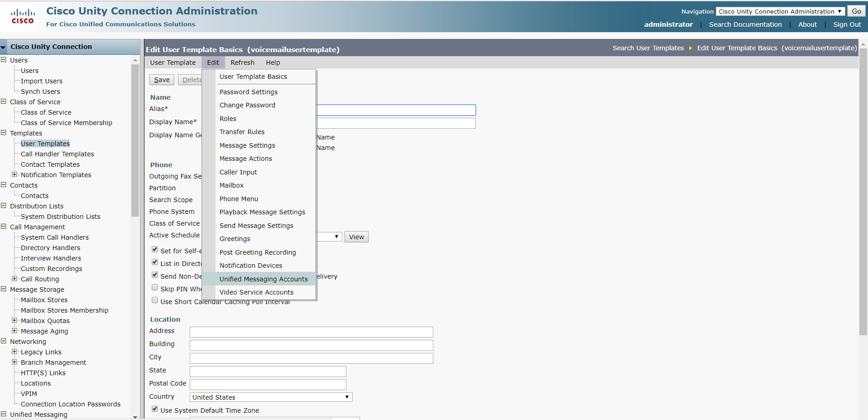Click the left tree panel scrollbar
868x420 pixels.
click(x=135, y=140)
